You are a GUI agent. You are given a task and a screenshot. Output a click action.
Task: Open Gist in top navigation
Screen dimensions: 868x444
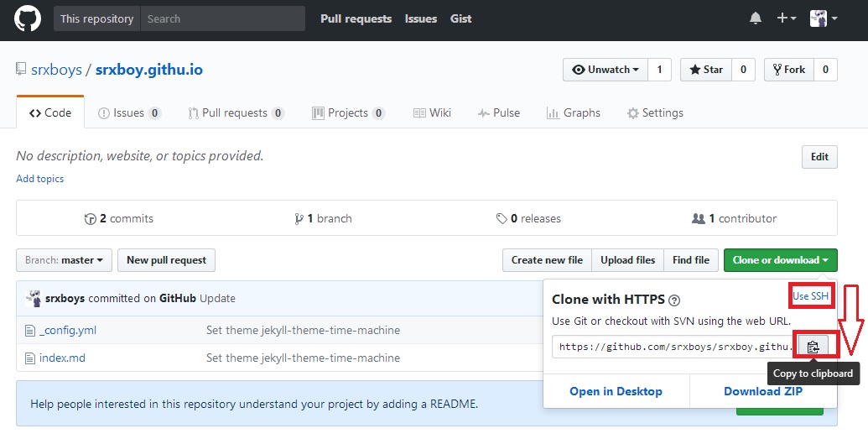click(x=460, y=18)
